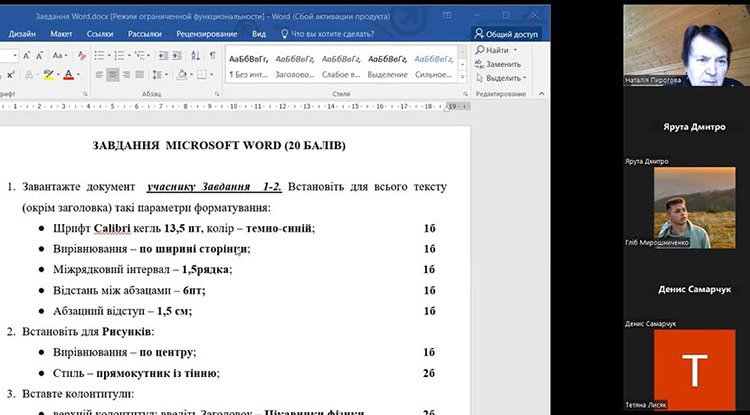
Task: Apply center paragraph alignment
Action: click(112, 75)
